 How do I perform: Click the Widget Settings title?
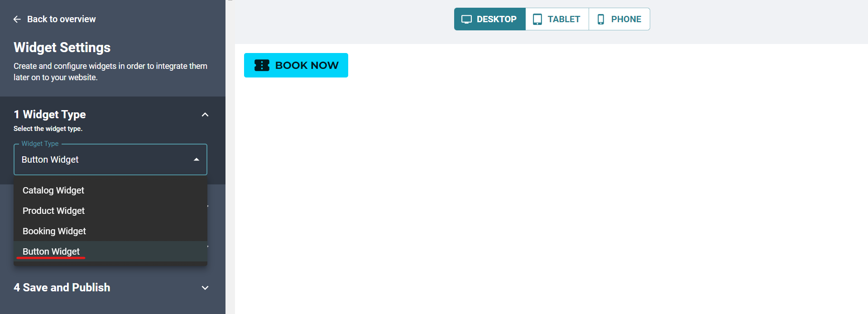(62, 48)
